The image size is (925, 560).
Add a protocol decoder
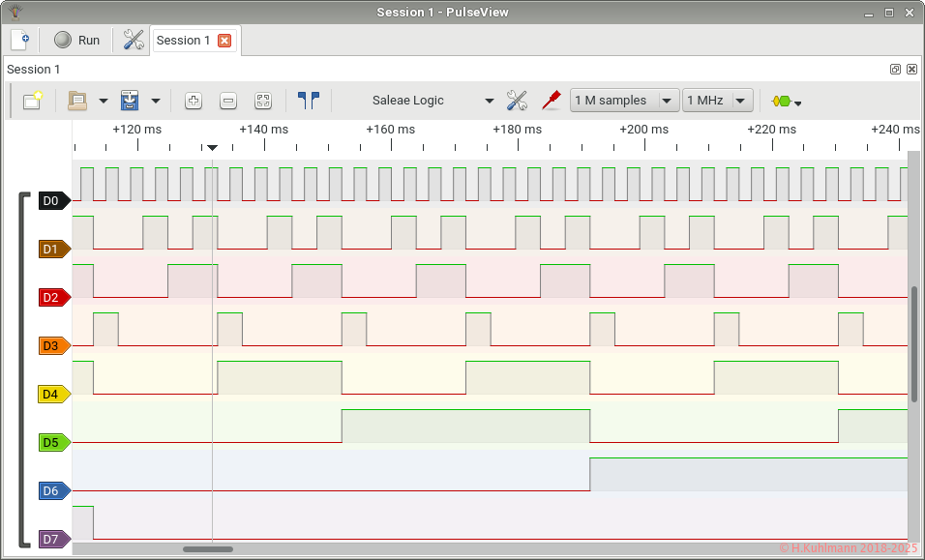pyautogui.click(x=782, y=101)
